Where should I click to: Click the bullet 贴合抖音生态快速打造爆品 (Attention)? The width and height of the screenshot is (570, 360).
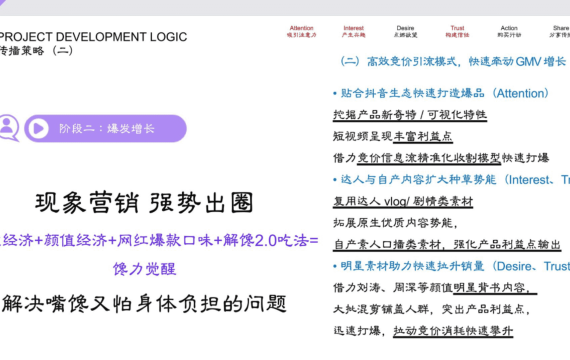(x=441, y=93)
